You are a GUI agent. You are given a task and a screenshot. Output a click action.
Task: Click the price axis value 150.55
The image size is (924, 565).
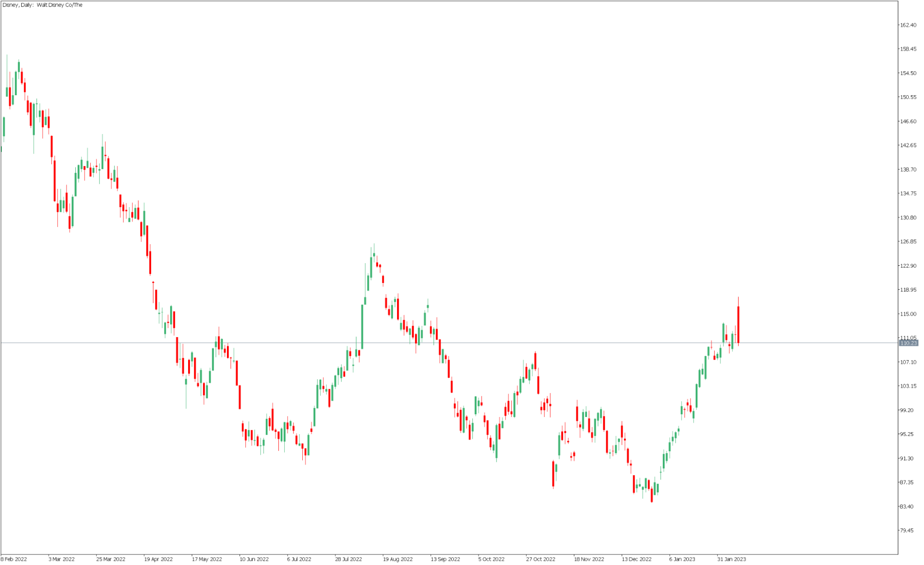(x=908, y=97)
